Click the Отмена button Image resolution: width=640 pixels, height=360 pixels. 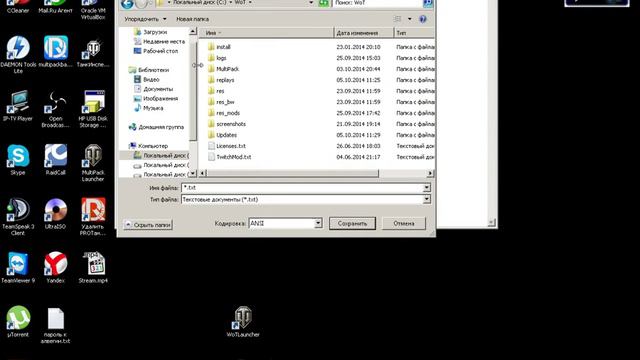(x=404, y=224)
